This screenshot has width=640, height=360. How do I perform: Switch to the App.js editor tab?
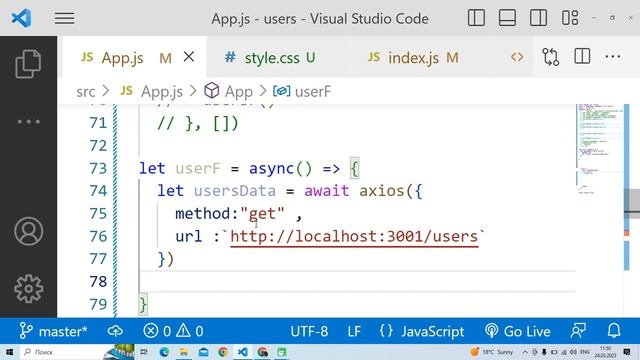122,58
